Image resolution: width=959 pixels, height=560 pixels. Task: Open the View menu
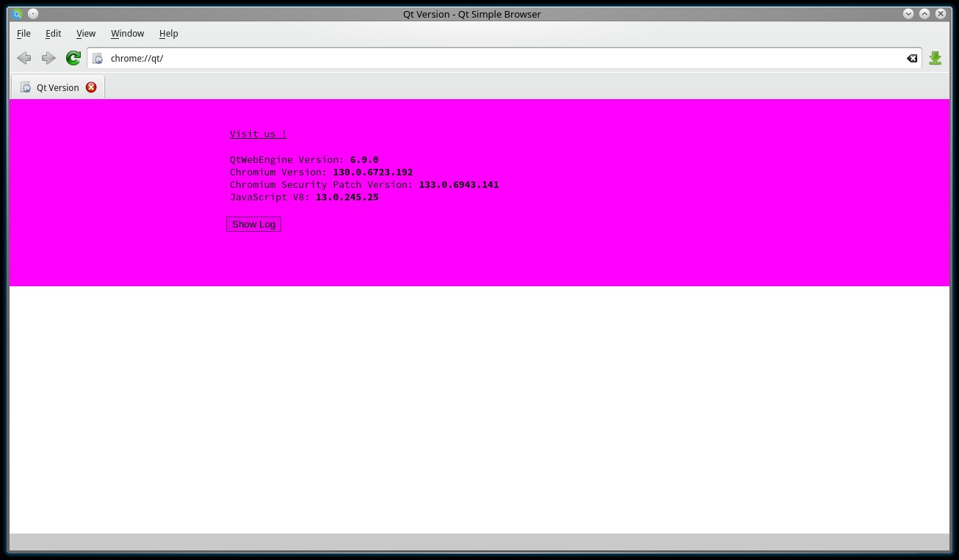coord(86,33)
